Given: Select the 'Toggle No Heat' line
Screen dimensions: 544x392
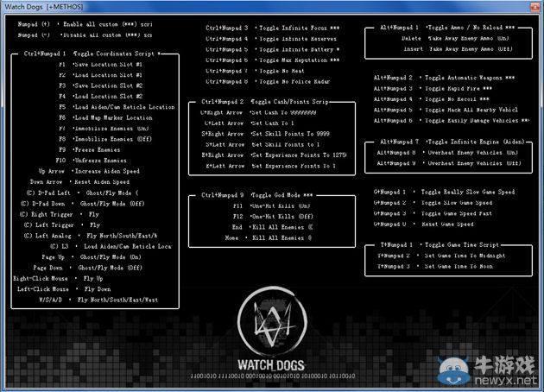Looking at the screenshot, I should 255,71.
